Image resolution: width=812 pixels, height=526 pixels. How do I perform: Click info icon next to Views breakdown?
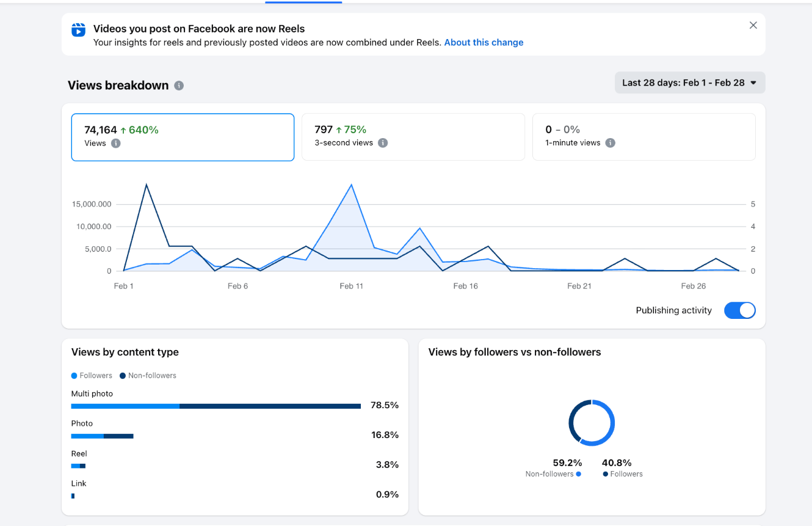click(x=179, y=86)
